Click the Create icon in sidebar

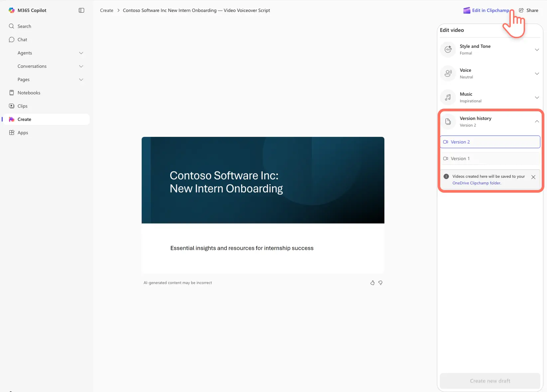[x=12, y=119]
